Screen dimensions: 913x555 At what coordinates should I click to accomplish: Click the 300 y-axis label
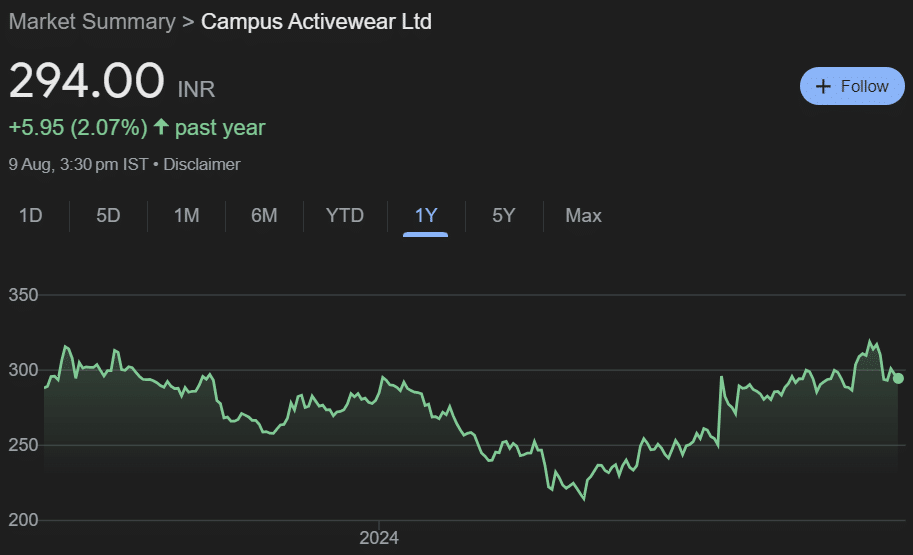click(x=23, y=370)
